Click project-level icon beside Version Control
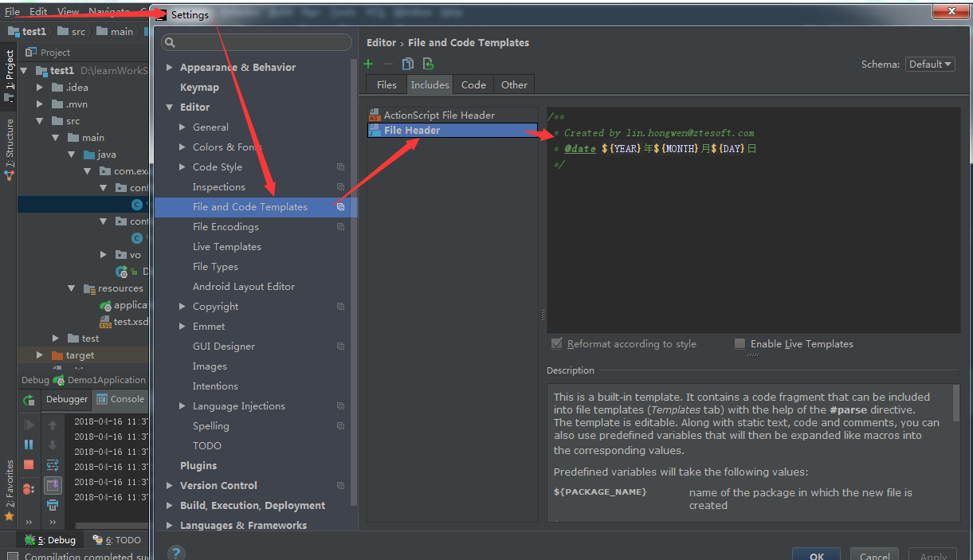Image resolution: width=973 pixels, height=560 pixels. click(x=340, y=486)
